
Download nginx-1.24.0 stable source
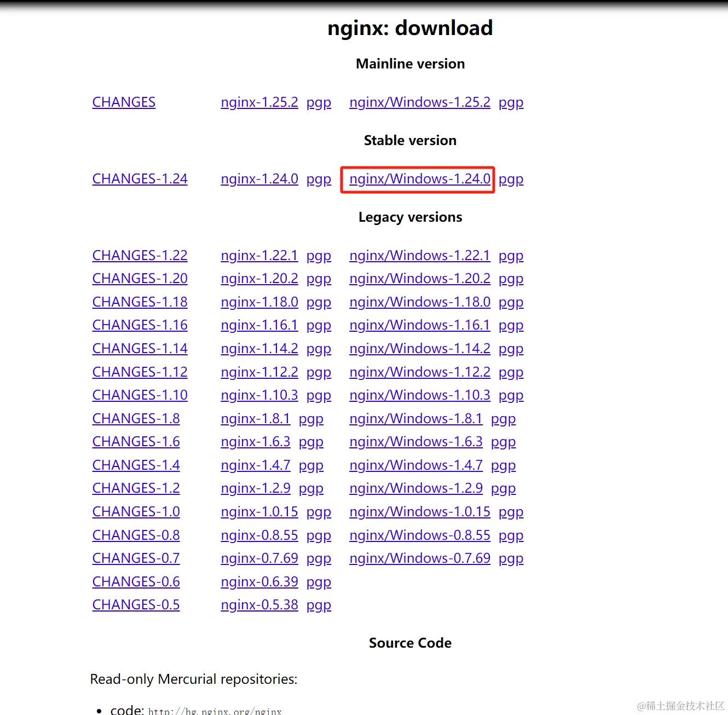pyautogui.click(x=259, y=179)
